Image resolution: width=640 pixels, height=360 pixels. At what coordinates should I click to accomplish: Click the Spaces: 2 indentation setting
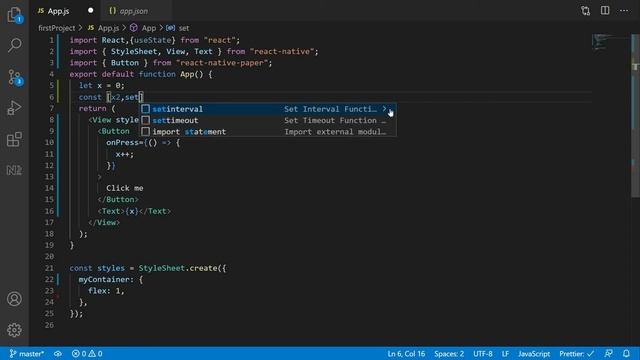[449, 353]
